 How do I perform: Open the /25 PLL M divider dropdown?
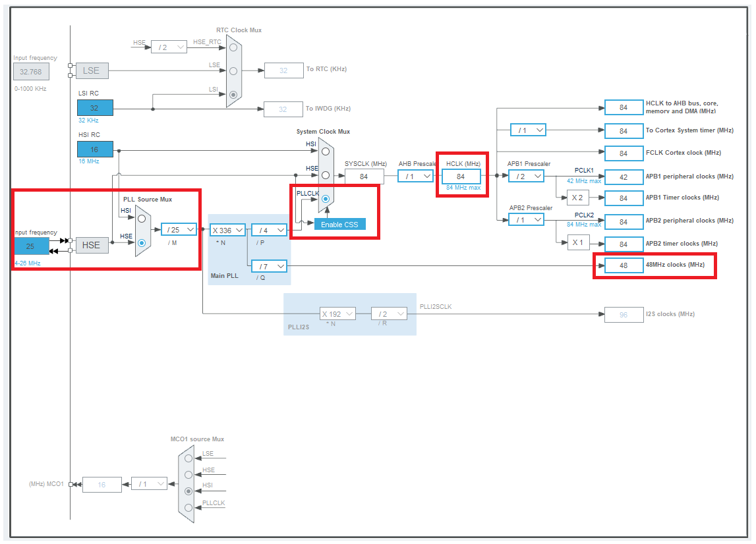click(179, 230)
